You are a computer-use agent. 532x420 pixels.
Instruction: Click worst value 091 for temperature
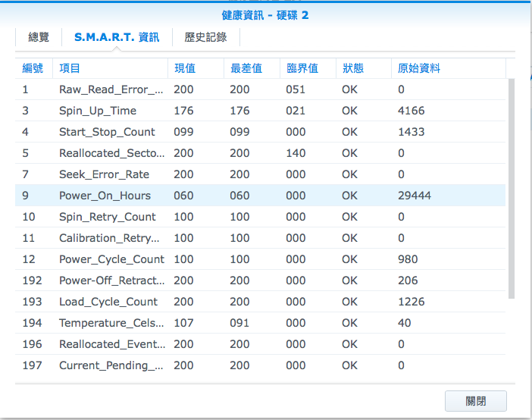tap(239, 322)
